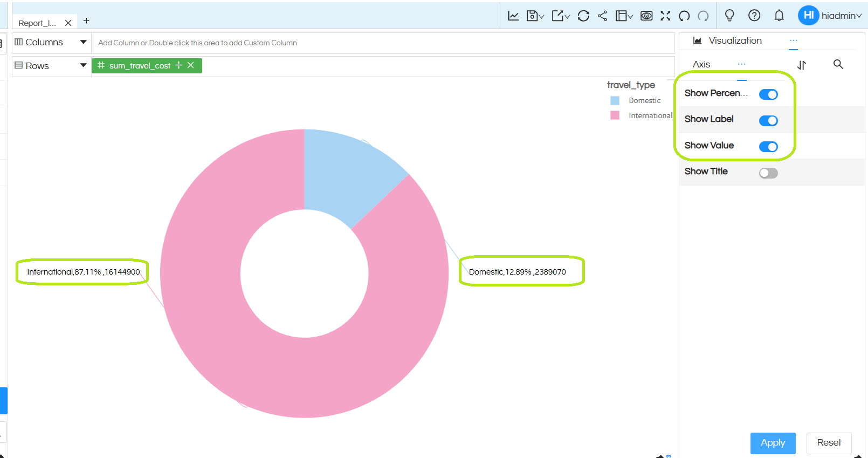The height and width of the screenshot is (458, 868).
Task: Toggle Show Label switch
Action: (x=768, y=120)
